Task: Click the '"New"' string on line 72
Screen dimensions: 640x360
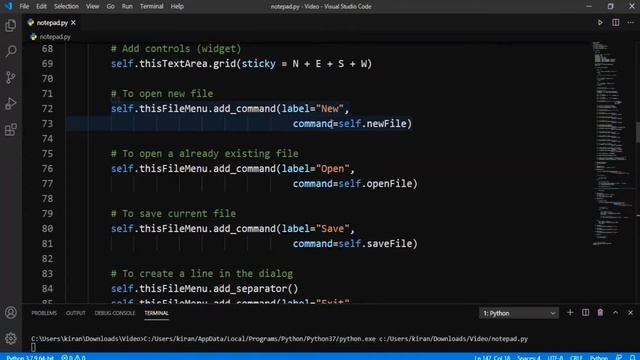Action: tap(330, 109)
